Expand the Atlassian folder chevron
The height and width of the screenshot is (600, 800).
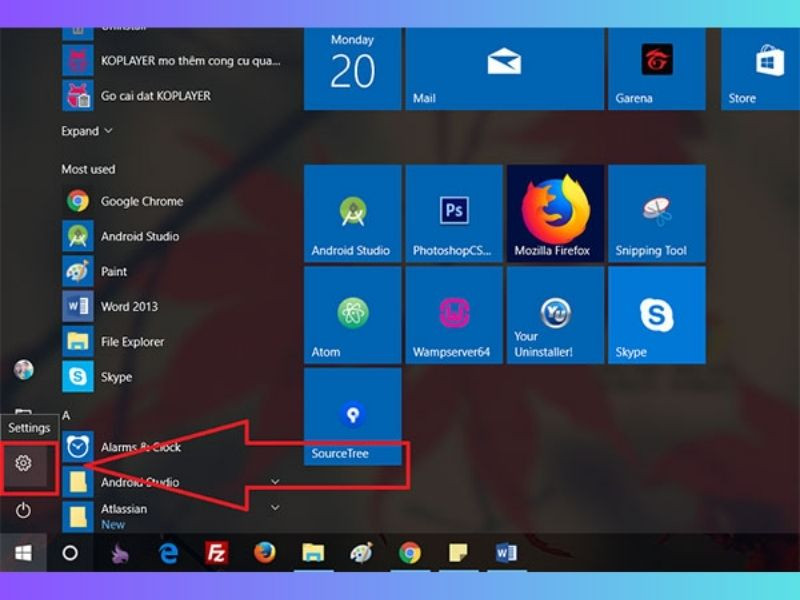275,508
